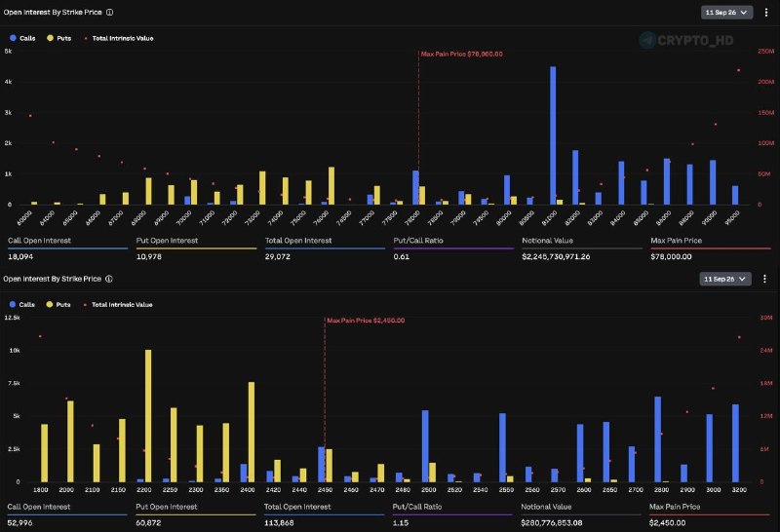
Task: Click the 12.5k label on lower chart's left axis
Action: point(12,318)
